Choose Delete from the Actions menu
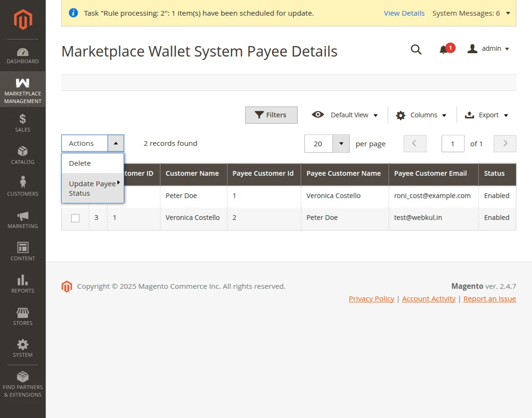 coord(80,163)
